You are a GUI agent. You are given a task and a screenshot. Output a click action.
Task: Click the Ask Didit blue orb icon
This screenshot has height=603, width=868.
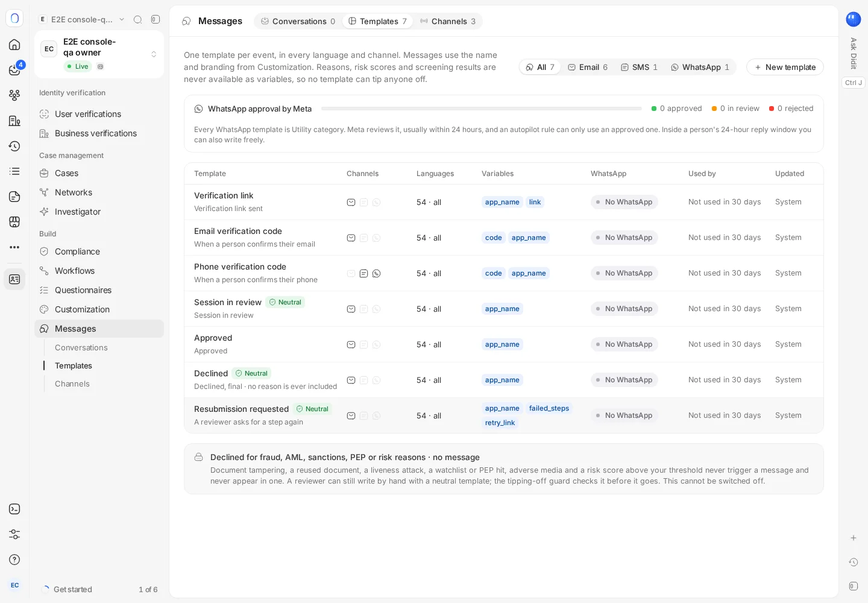click(x=854, y=19)
